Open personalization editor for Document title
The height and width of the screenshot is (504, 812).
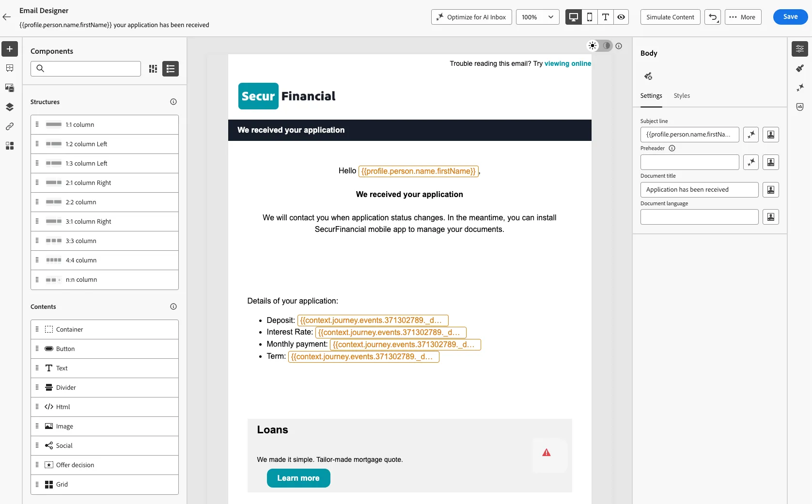(771, 190)
